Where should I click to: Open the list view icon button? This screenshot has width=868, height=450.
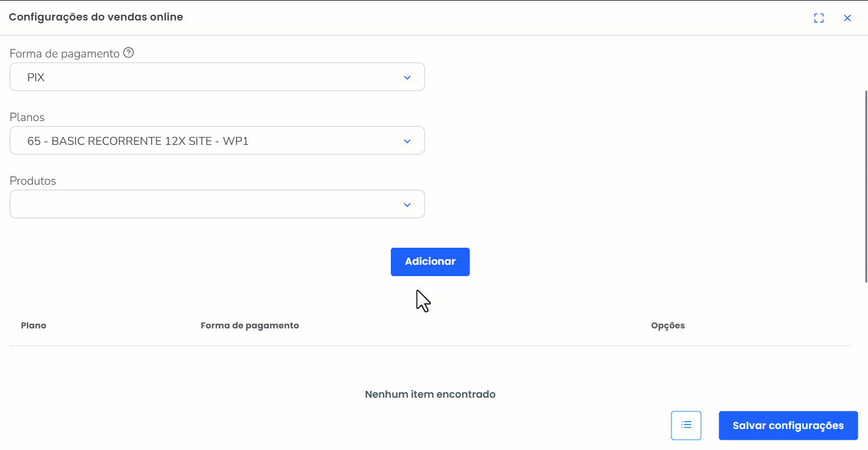pyautogui.click(x=686, y=425)
